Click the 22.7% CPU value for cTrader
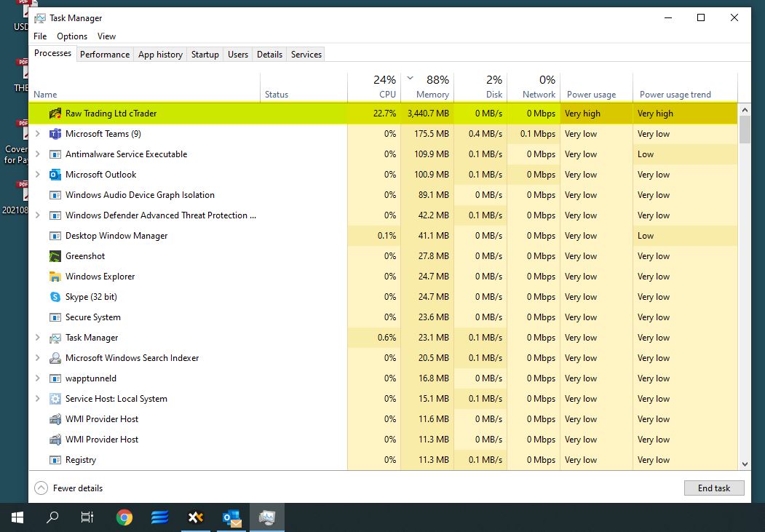Image resolution: width=765 pixels, height=532 pixels. tap(384, 114)
